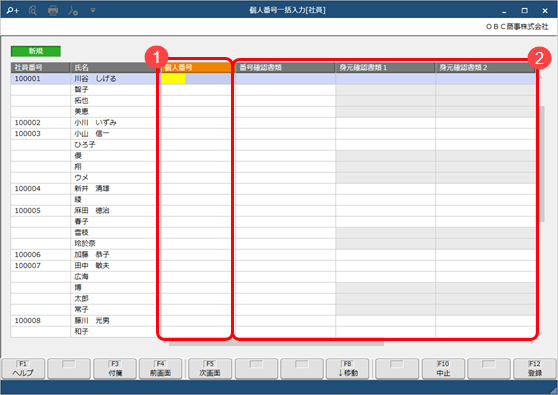
Task: Select employee number 100007 cell
Action: point(40,266)
